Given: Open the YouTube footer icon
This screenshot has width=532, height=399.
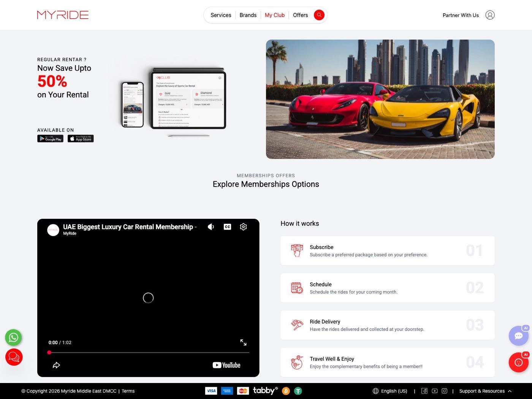Looking at the screenshot, I should tap(435, 391).
